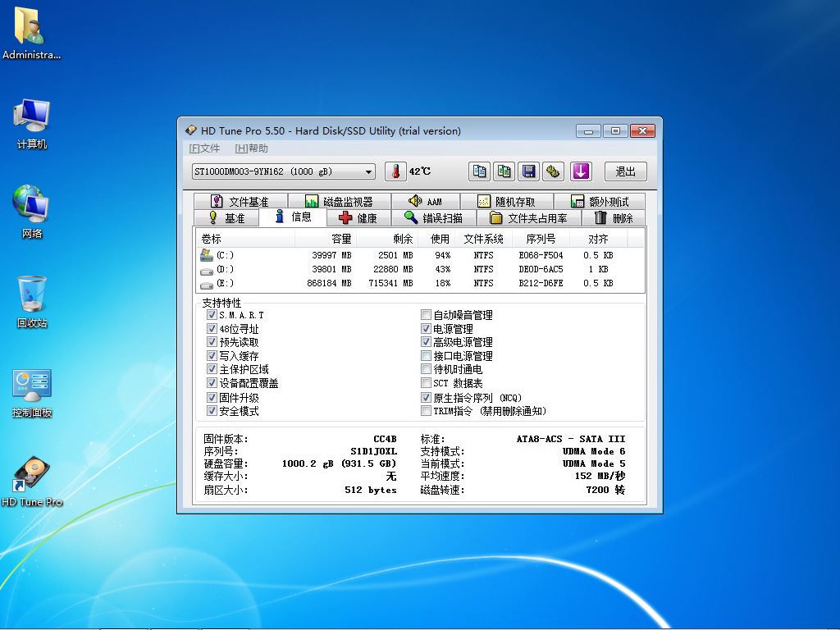Click the thermometer temperature icon
840x630 pixels.
click(395, 171)
